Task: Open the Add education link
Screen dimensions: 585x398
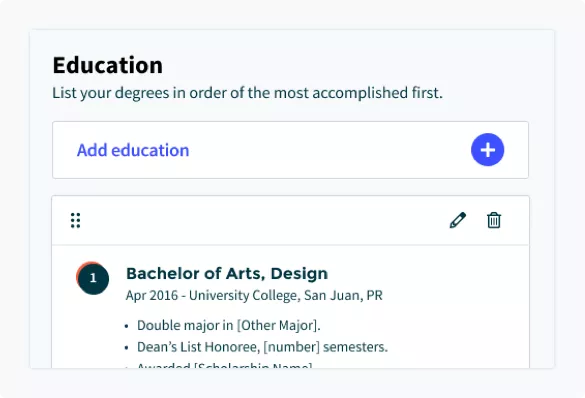Action: click(133, 150)
